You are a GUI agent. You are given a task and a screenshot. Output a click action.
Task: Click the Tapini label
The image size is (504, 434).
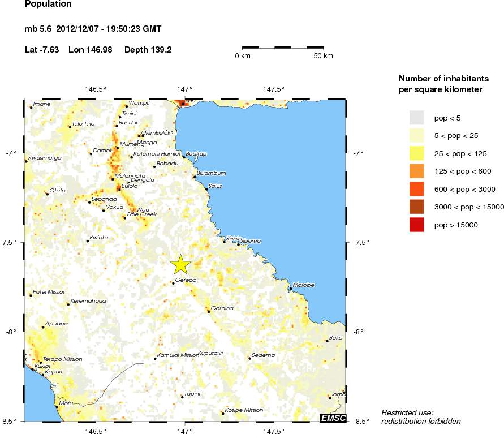click(192, 394)
